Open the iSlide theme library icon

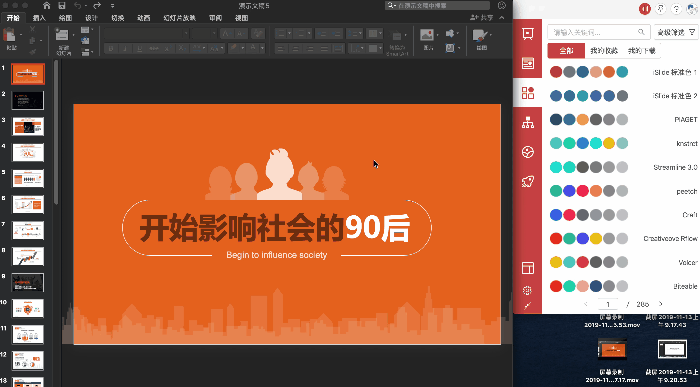(x=528, y=34)
